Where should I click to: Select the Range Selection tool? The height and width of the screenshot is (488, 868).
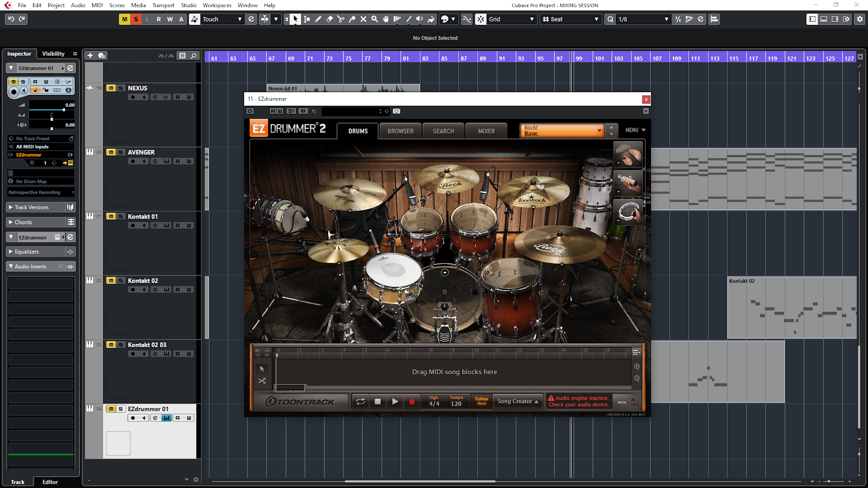307,19
